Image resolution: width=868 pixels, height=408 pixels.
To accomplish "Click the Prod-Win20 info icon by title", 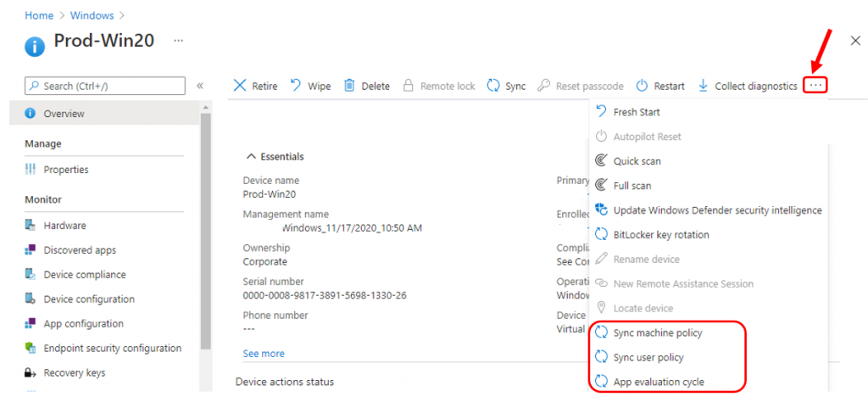I will coord(35,47).
